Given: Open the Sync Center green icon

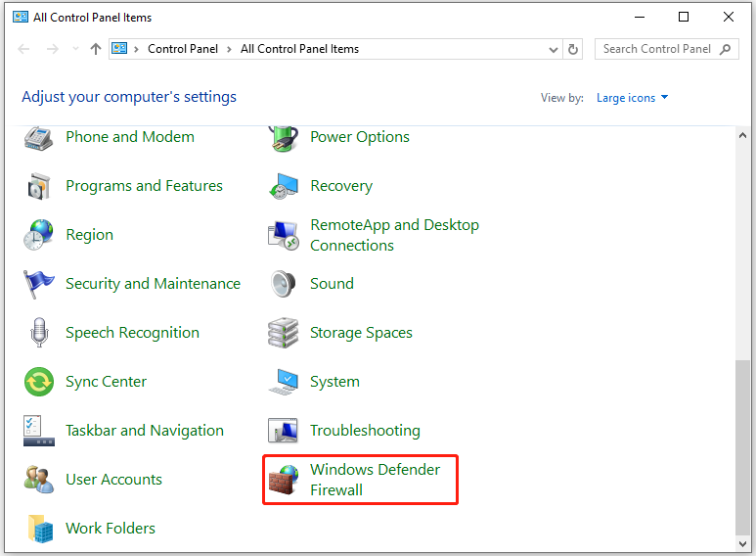Looking at the screenshot, I should [x=38, y=382].
